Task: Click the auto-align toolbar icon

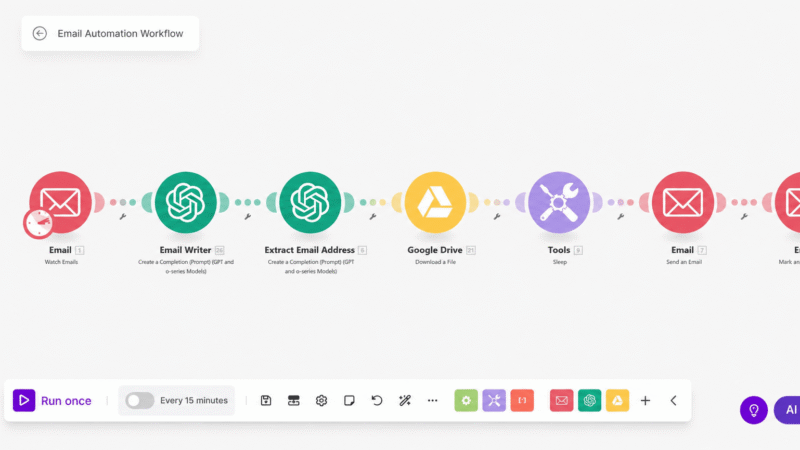Action: click(x=293, y=401)
